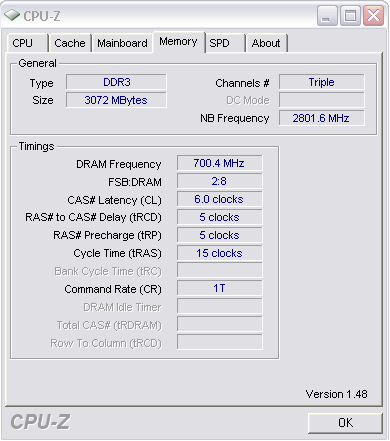
Task: Click the NB Frequency label
Action: point(235,118)
